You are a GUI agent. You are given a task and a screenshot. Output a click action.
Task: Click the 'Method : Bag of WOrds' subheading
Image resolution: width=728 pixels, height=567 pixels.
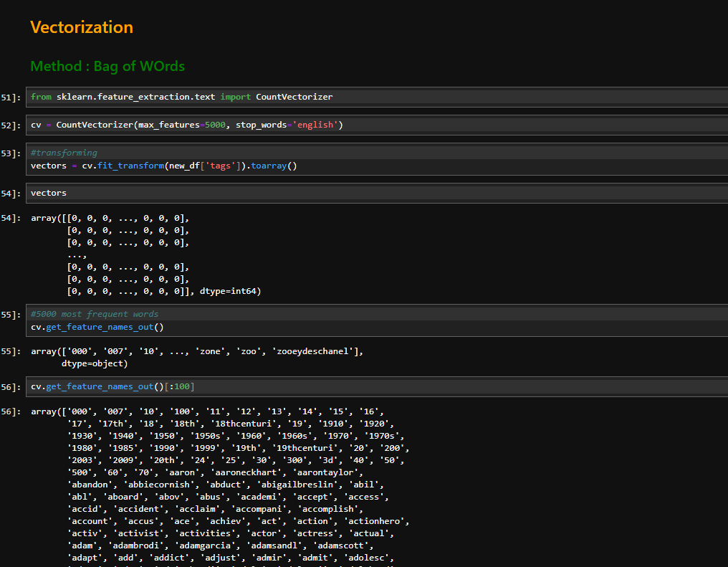(x=107, y=67)
